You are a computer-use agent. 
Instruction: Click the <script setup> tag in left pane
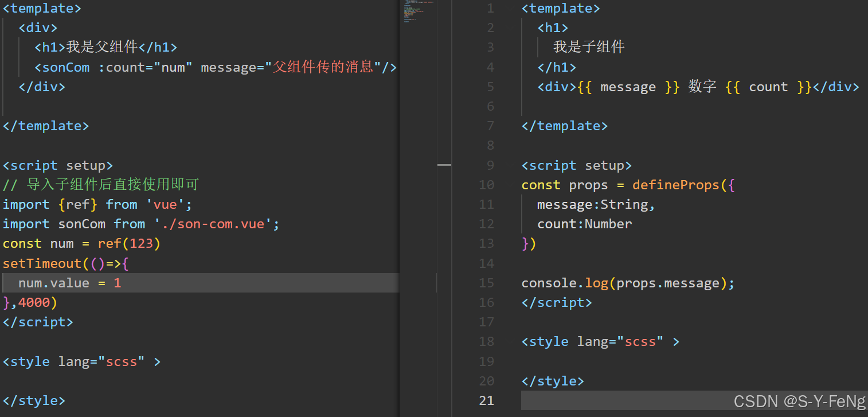tap(58, 166)
